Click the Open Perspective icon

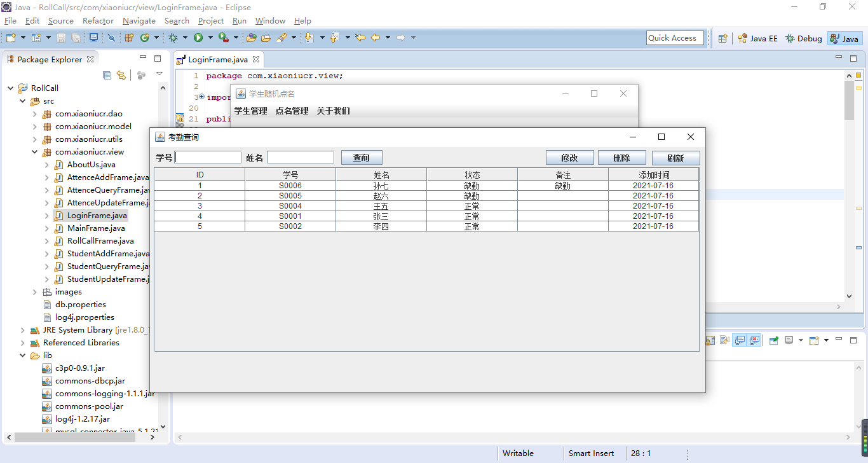722,38
